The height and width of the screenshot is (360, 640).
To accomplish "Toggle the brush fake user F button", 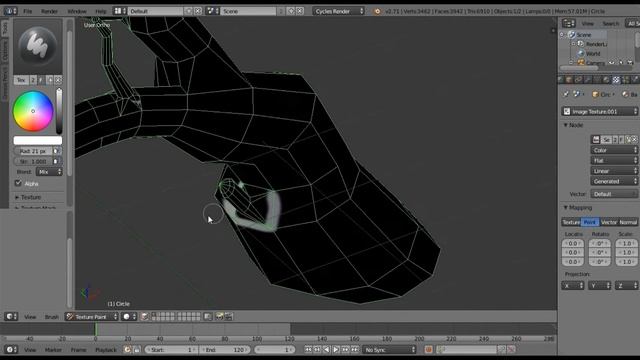I will click(41, 80).
